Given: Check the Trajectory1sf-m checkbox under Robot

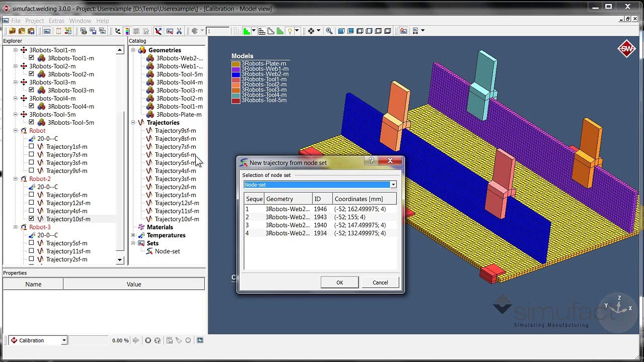Looking at the screenshot, I should [x=31, y=147].
